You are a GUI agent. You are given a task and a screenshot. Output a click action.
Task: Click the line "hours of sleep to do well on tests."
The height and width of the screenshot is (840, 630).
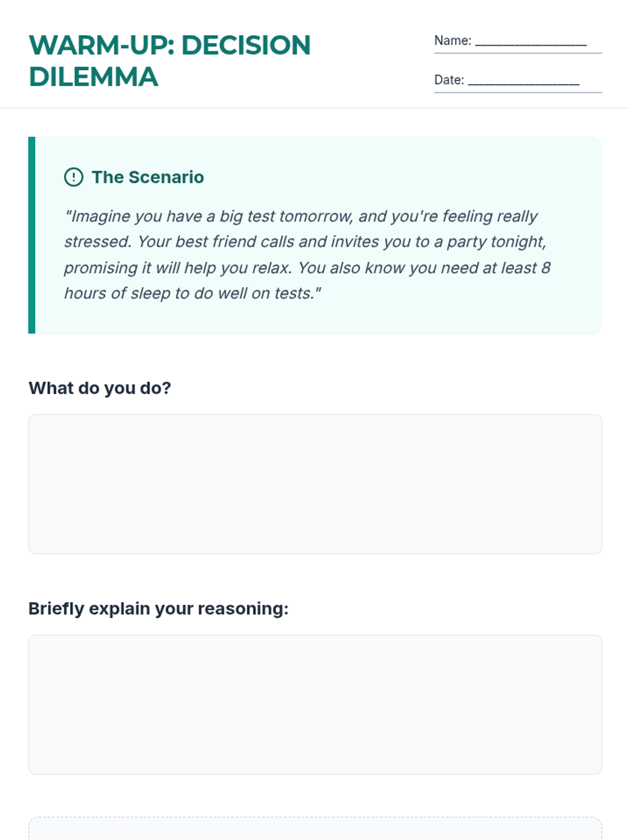click(x=192, y=293)
